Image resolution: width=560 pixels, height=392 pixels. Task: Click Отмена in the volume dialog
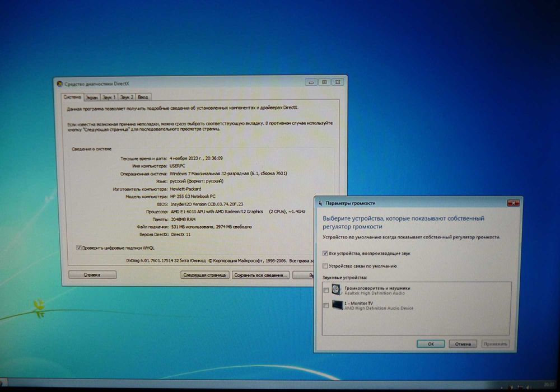(463, 344)
